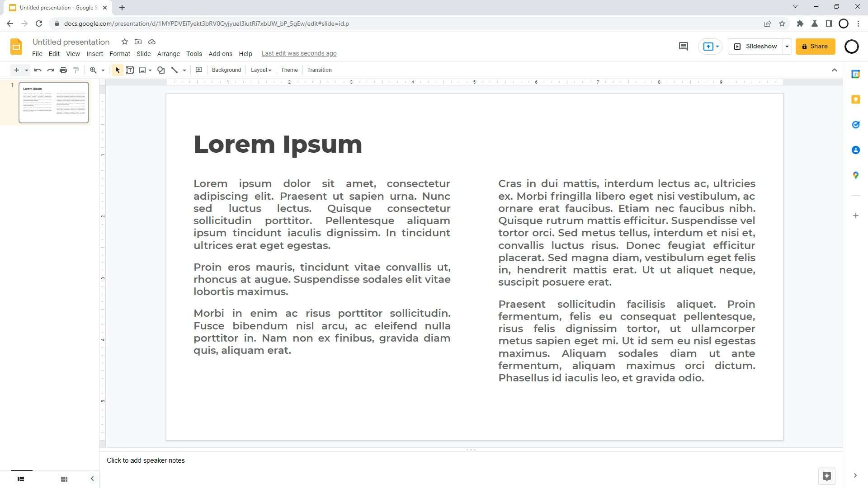Screen dimensions: 868x488
Task: Click the Select/pointer tool icon
Action: [x=117, y=70]
